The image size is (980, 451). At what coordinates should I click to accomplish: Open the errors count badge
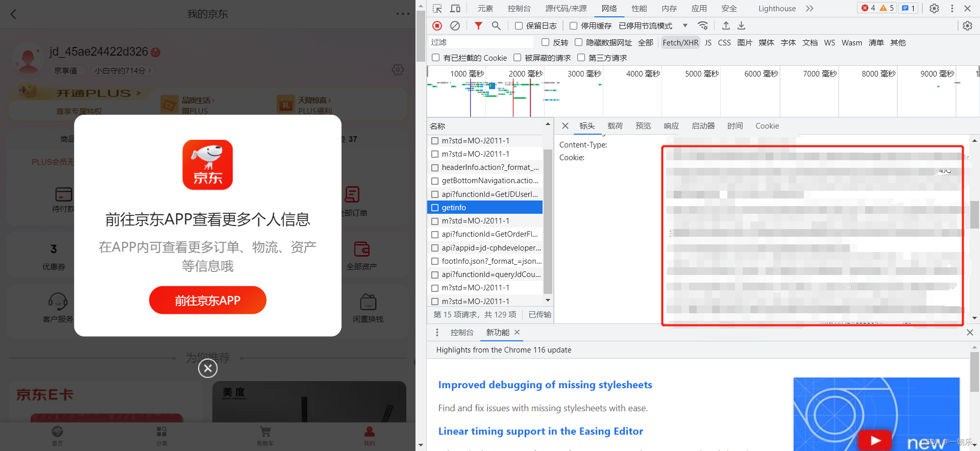pyautogui.click(x=868, y=8)
